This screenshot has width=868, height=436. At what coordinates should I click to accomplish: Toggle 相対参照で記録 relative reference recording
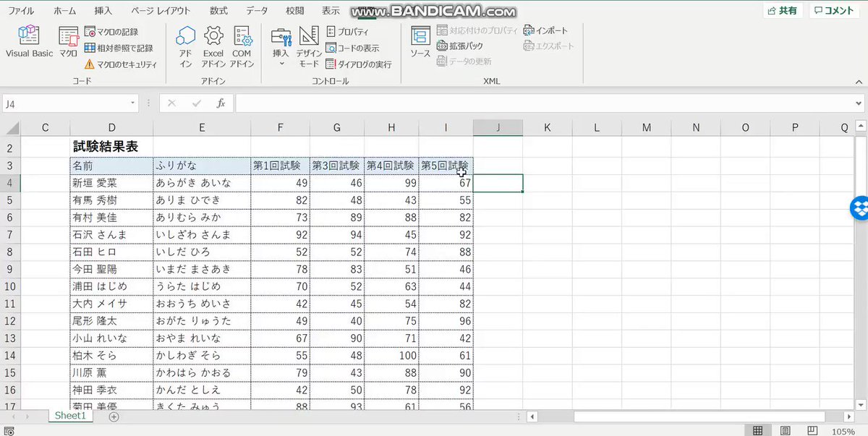pos(119,48)
